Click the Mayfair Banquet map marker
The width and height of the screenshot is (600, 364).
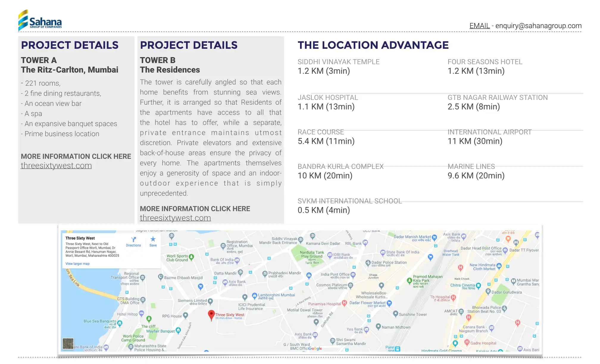[x=178, y=330]
